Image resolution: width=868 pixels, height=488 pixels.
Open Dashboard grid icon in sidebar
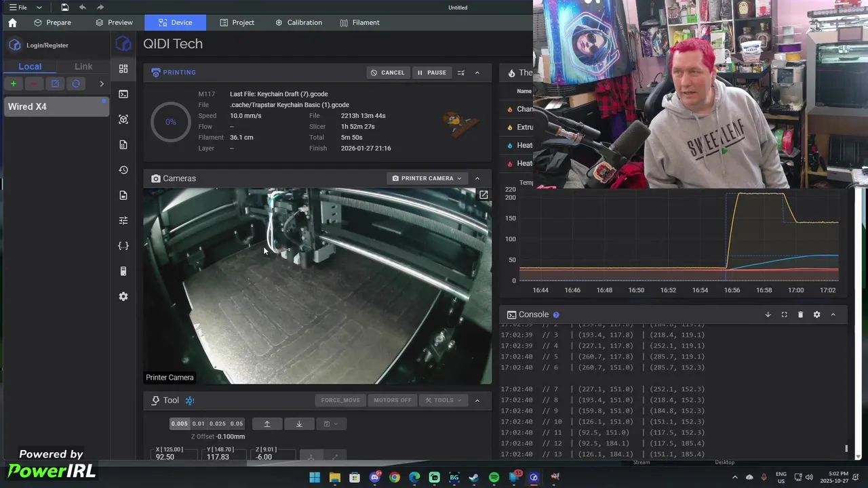pos(123,68)
